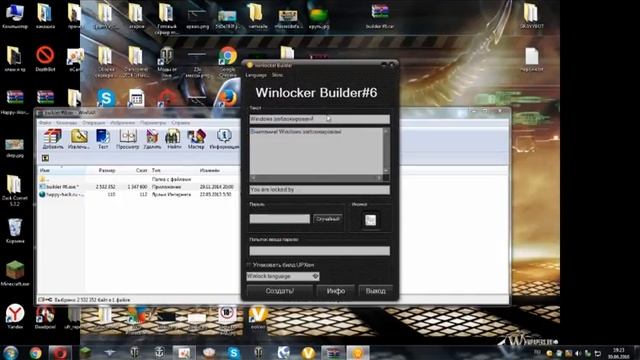
Task: Open the Minecraft.exe desktop icon
Action: point(15,273)
